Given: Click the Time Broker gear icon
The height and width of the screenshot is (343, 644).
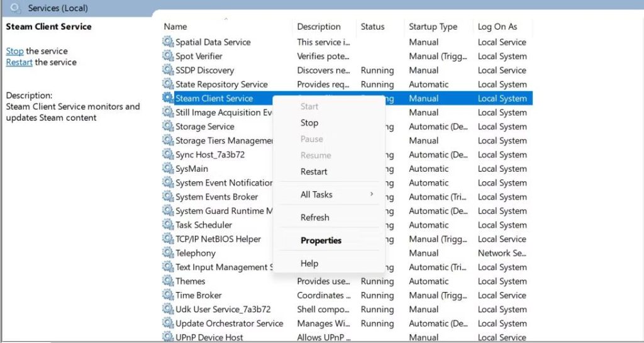Looking at the screenshot, I should [168, 295].
